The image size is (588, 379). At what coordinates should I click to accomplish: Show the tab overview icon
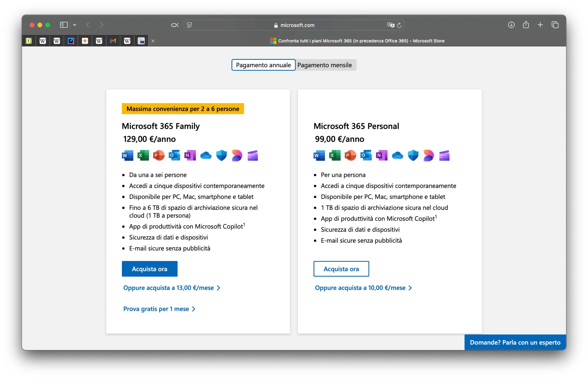point(555,25)
